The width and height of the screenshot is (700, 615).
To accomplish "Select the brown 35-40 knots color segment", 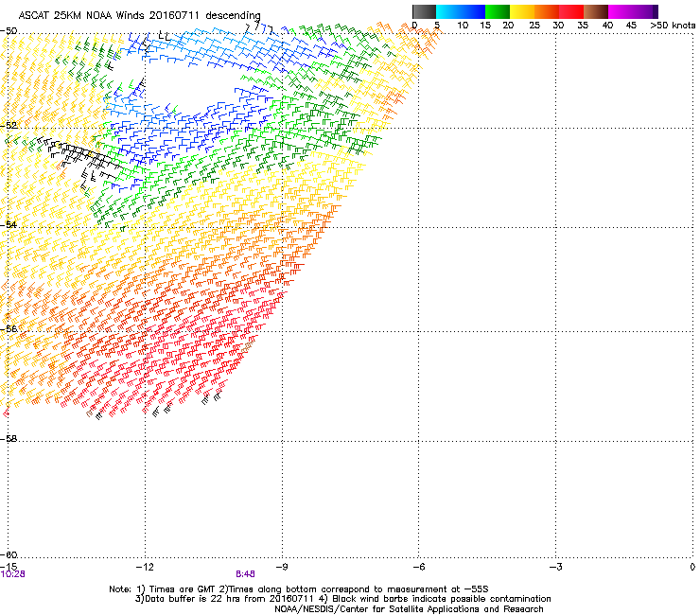I will click(596, 11).
